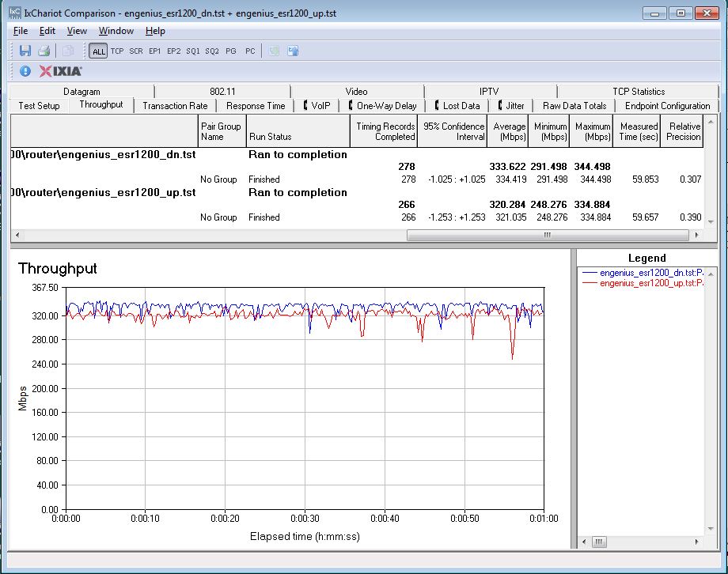Click the Timing Records Completed column header
The image size is (728, 574).
point(384,131)
